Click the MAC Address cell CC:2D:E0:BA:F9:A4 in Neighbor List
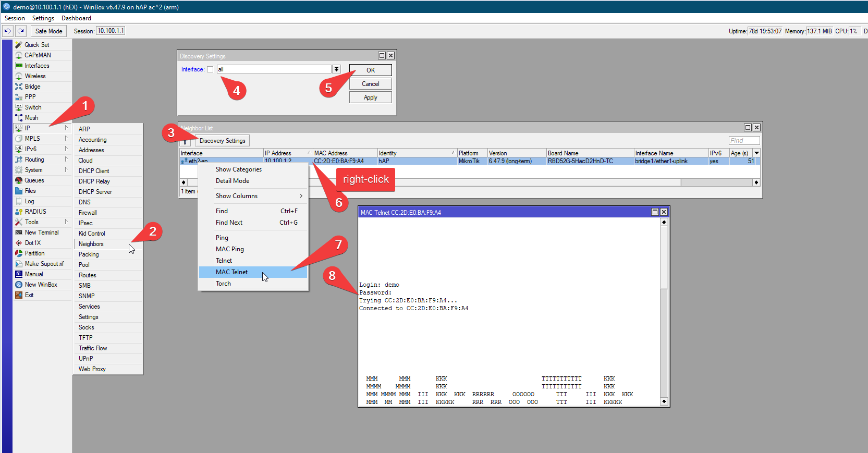The image size is (868, 453). tap(339, 161)
